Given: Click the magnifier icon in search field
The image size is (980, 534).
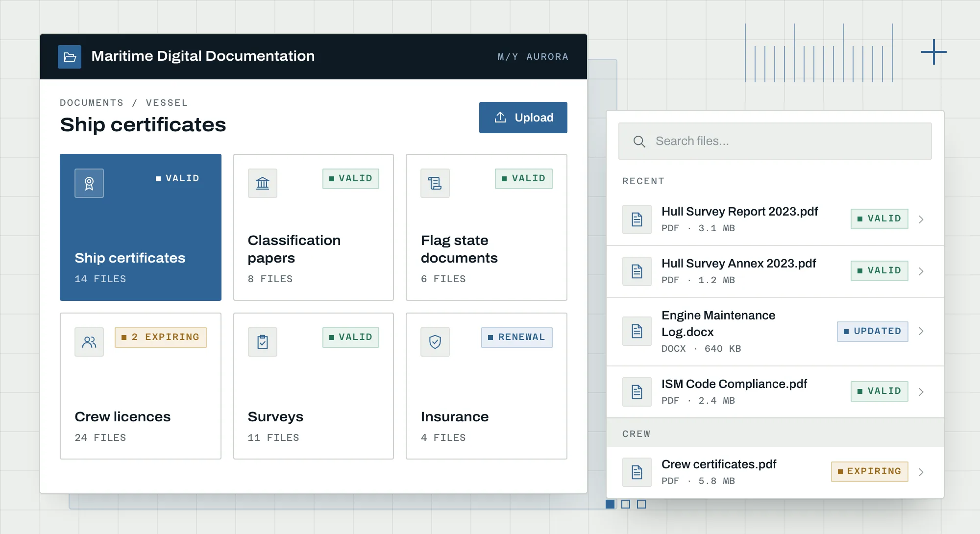Looking at the screenshot, I should [x=639, y=142].
